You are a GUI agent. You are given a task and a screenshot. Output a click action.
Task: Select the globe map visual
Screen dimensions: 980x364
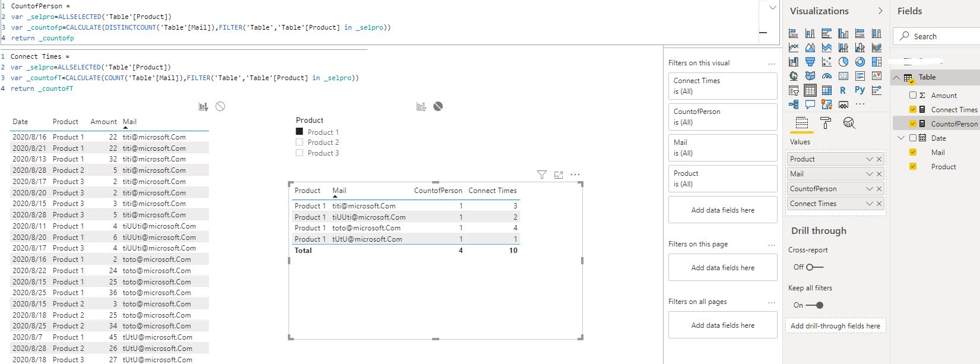[793, 75]
